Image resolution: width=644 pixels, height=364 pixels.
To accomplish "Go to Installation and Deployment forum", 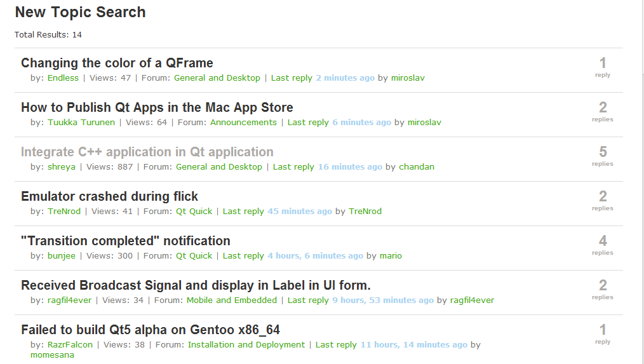I will click(246, 344).
